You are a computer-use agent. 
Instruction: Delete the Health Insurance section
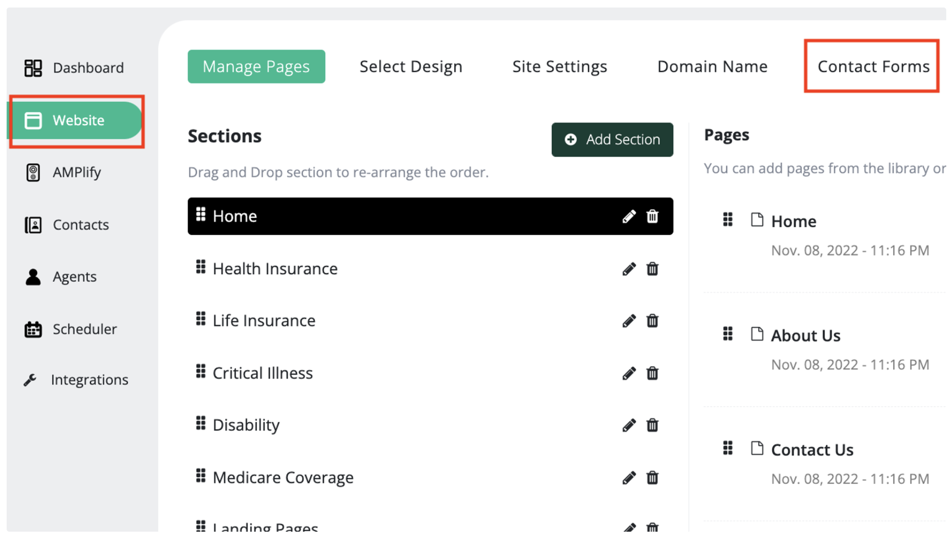click(x=653, y=268)
